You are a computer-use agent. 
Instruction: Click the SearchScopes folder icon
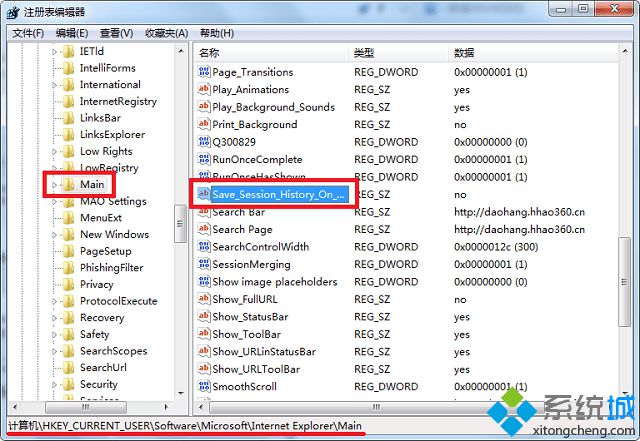pyautogui.click(x=69, y=351)
